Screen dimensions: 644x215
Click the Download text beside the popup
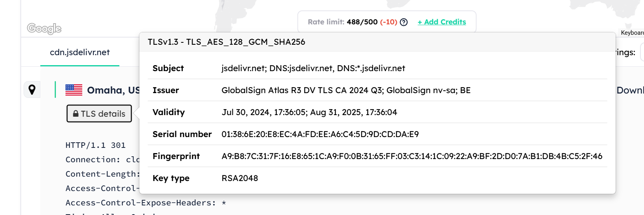click(x=630, y=90)
